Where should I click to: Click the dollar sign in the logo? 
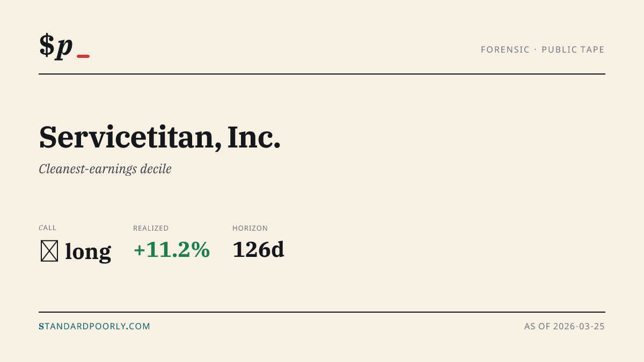(46, 45)
